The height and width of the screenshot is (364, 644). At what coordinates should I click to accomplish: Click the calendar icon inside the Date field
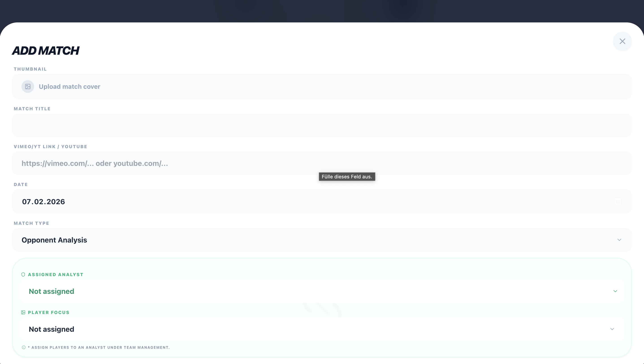(618, 201)
